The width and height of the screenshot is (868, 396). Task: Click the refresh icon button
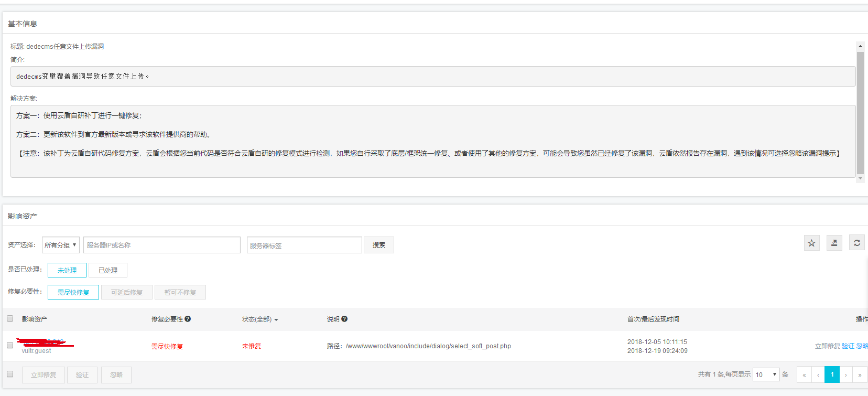coord(857,243)
